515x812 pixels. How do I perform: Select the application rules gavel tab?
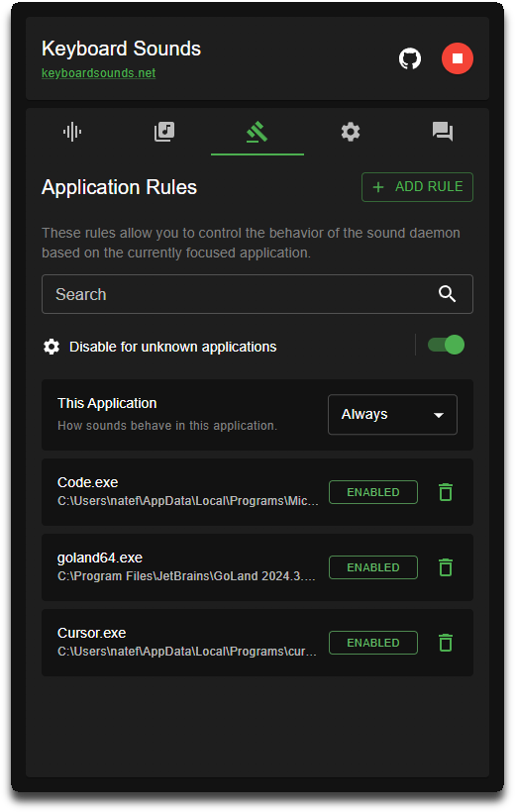[x=257, y=132]
